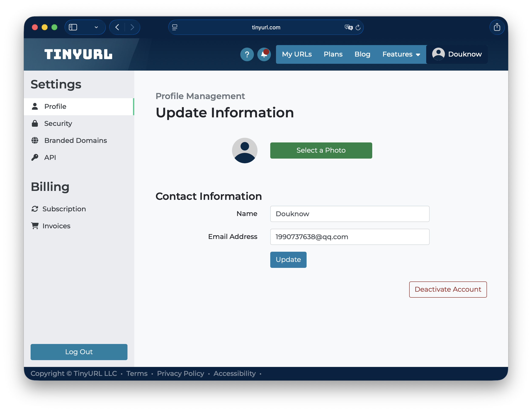This screenshot has width=532, height=412.
Task: Go to Branded Domains settings
Action: coord(75,141)
